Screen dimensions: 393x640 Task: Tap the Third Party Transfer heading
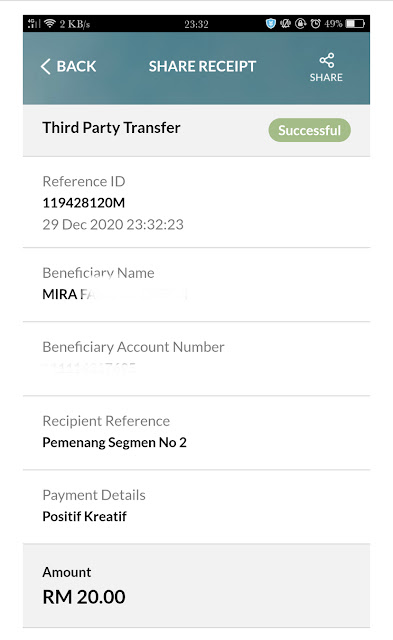pos(111,128)
